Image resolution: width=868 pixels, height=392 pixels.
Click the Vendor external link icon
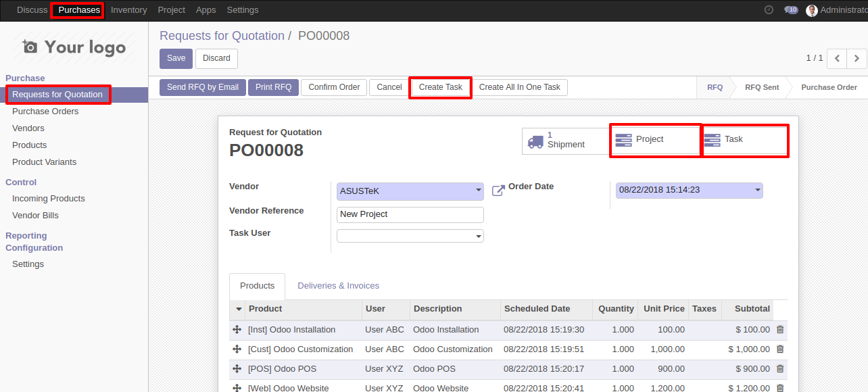(x=498, y=191)
